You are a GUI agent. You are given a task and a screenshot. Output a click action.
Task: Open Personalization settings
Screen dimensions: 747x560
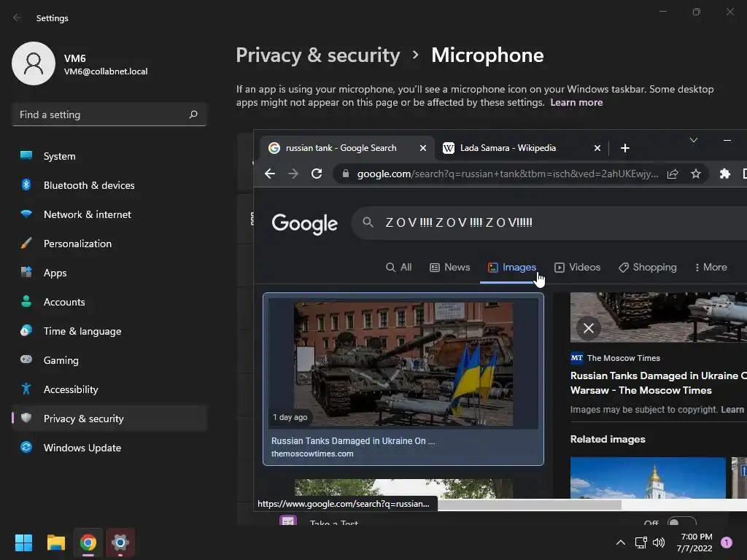[x=109, y=244]
